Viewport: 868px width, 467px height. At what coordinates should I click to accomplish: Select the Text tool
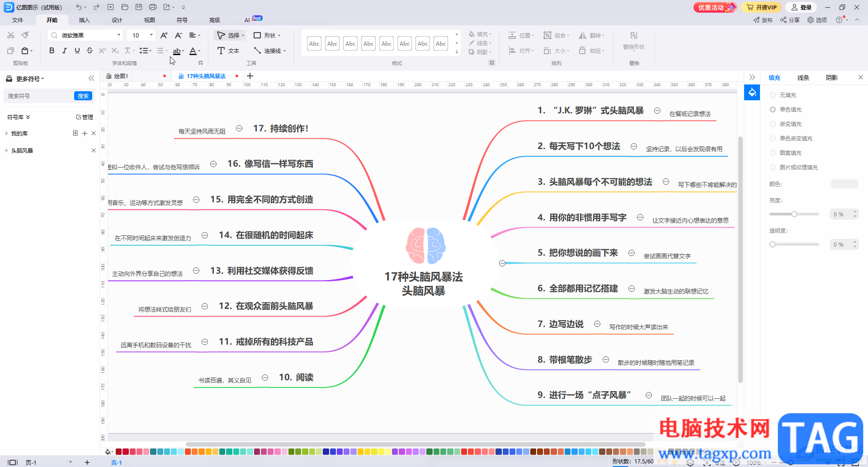click(228, 51)
